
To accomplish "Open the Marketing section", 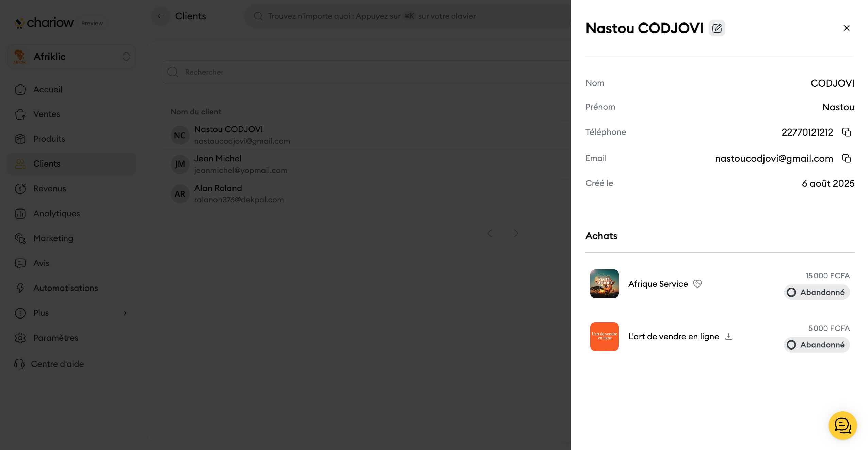I will (x=53, y=238).
